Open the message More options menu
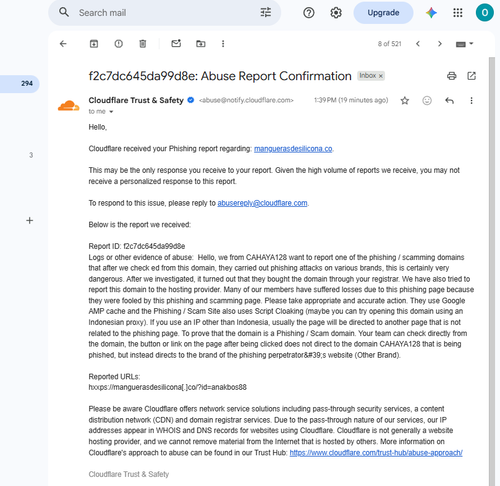The width and height of the screenshot is (500, 486). click(471, 100)
